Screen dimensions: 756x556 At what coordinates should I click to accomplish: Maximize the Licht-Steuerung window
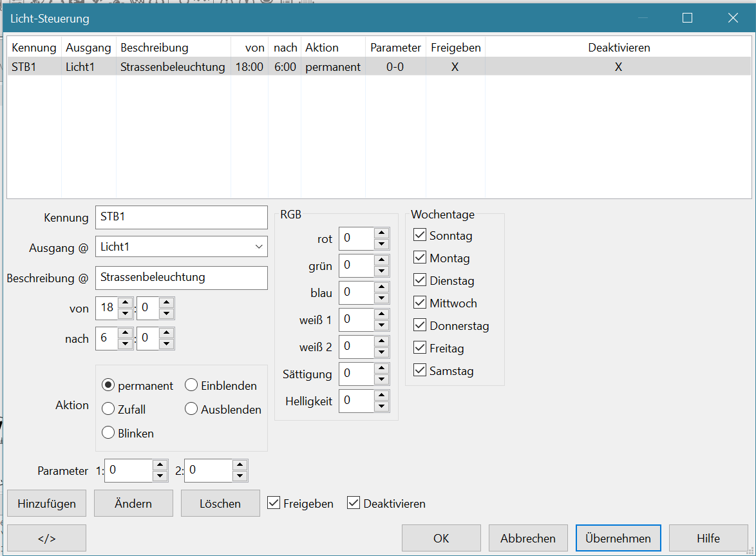coord(687,18)
